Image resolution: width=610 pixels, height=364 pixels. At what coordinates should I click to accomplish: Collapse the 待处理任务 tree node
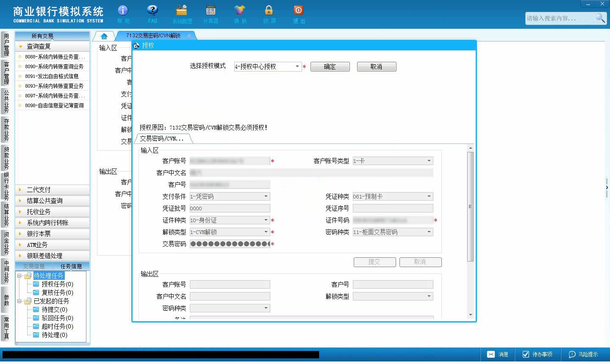pos(19,276)
